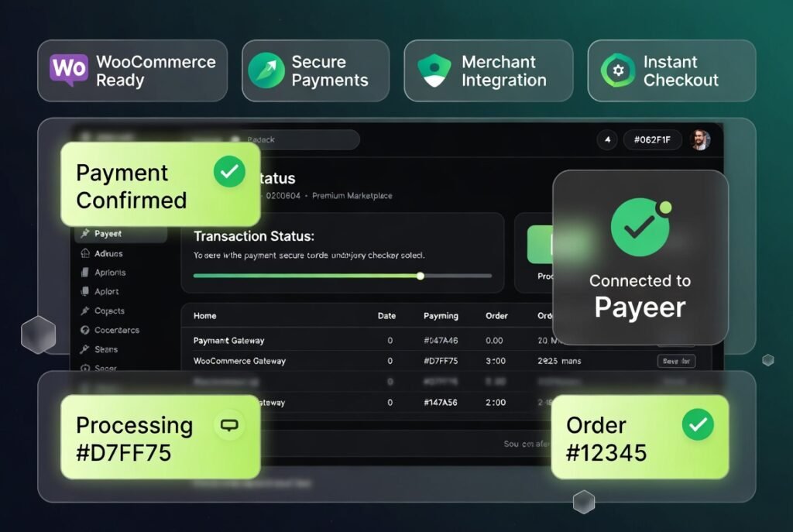Click the Order #12345 green checkmark
This screenshot has height=532, width=793.
(x=698, y=424)
